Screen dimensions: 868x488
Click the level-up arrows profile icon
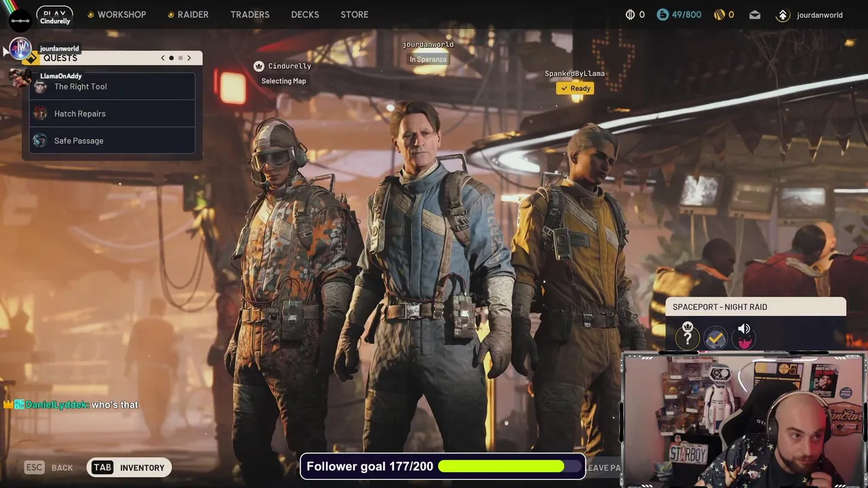tap(783, 15)
